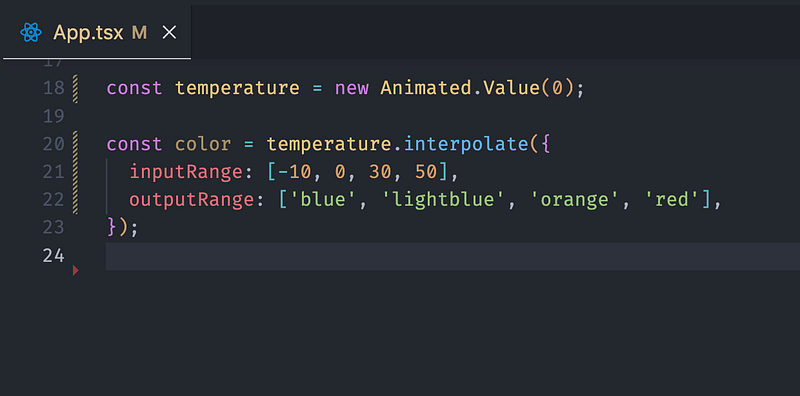Click the temperature variable on line 18
The height and width of the screenshot is (396, 800).
coord(237,89)
